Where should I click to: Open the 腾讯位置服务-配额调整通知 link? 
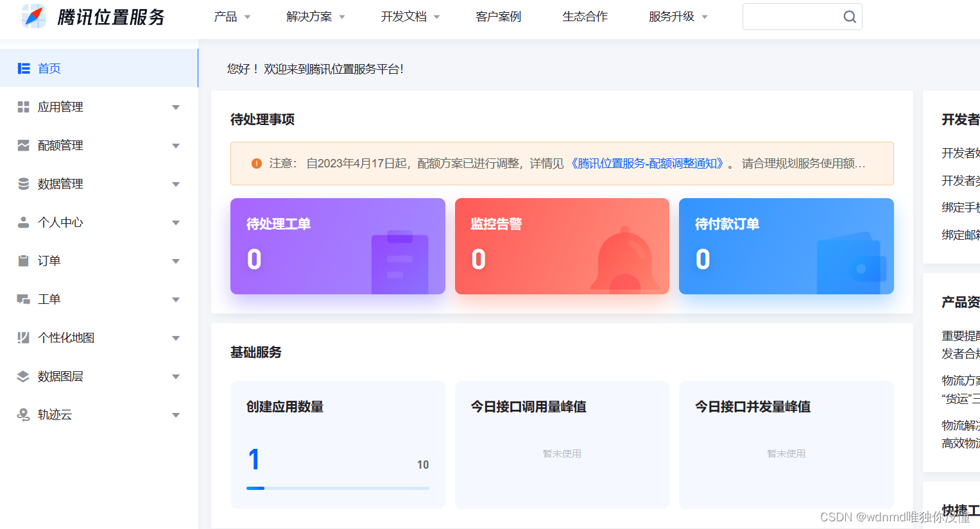[x=647, y=164]
